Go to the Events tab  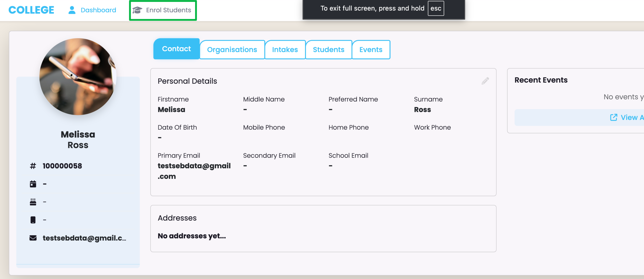[371, 49]
